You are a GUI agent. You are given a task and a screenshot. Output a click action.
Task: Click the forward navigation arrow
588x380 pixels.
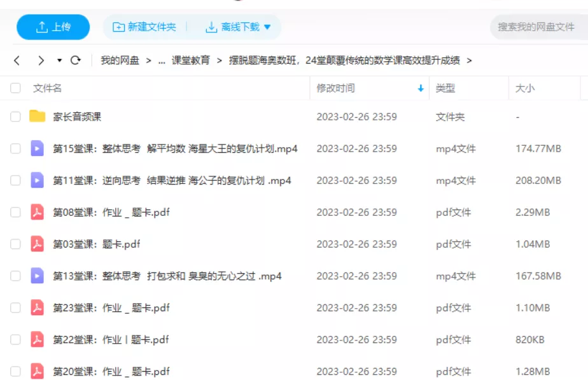[x=41, y=60]
